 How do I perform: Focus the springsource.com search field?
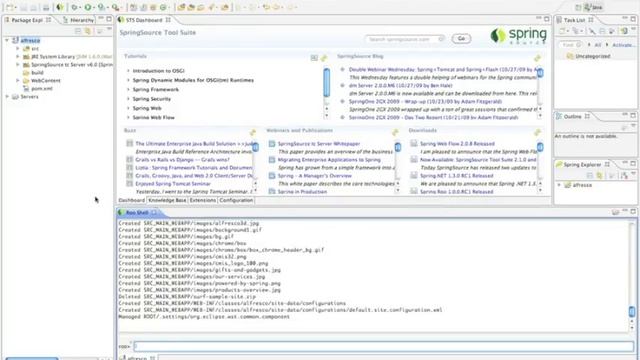(405, 39)
